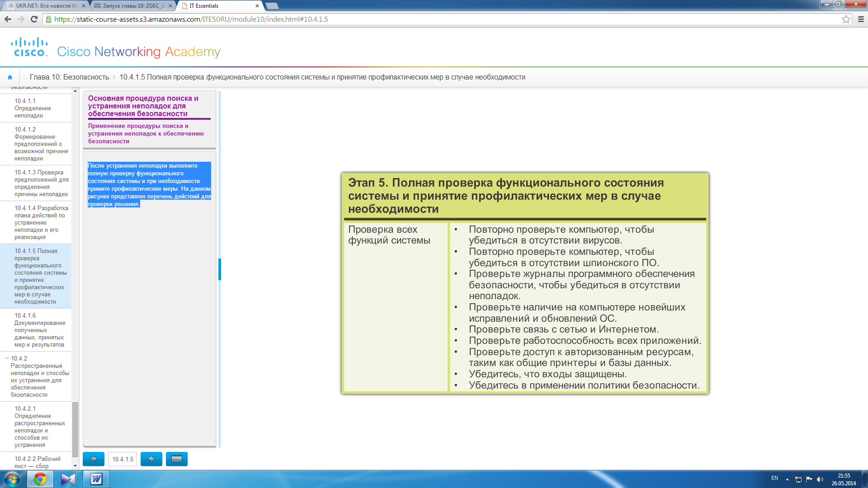Open section 10.4.1.6 Документирование

click(36, 330)
